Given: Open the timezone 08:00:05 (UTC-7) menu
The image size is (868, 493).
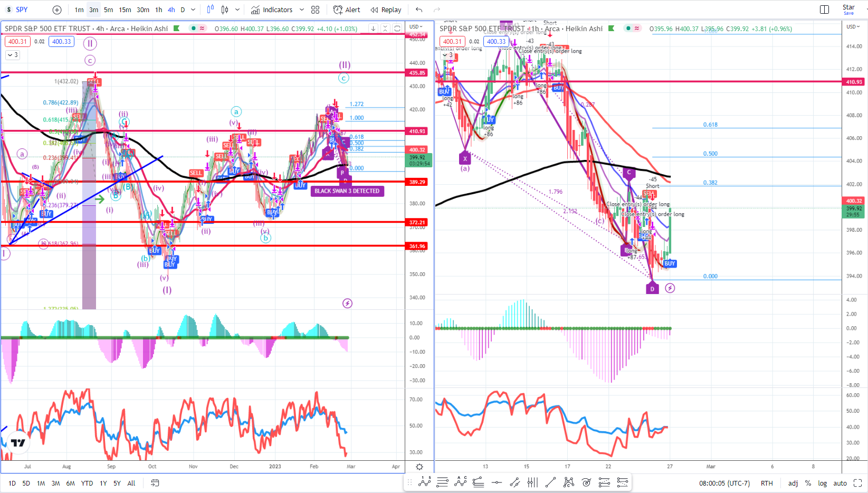Looking at the screenshot, I should pos(724,483).
